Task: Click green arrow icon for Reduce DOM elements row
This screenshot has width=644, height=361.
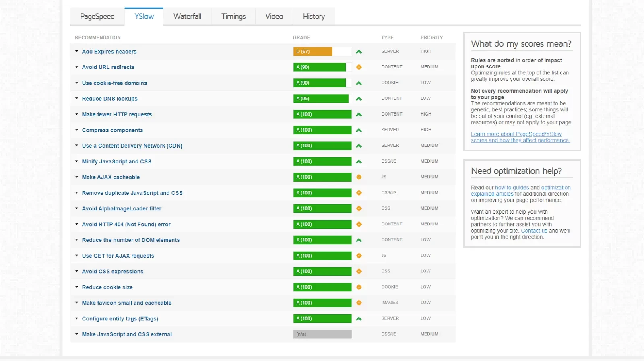Action: [359, 240]
